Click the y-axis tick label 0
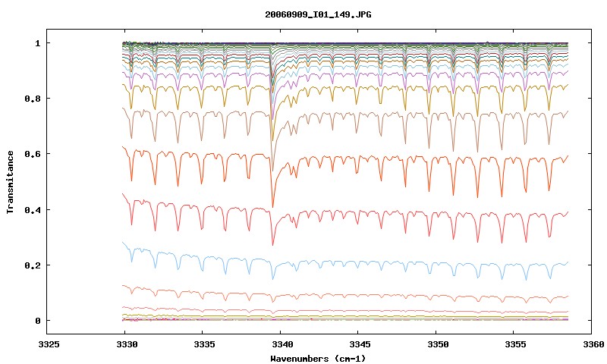607x364 pixels. (37, 321)
